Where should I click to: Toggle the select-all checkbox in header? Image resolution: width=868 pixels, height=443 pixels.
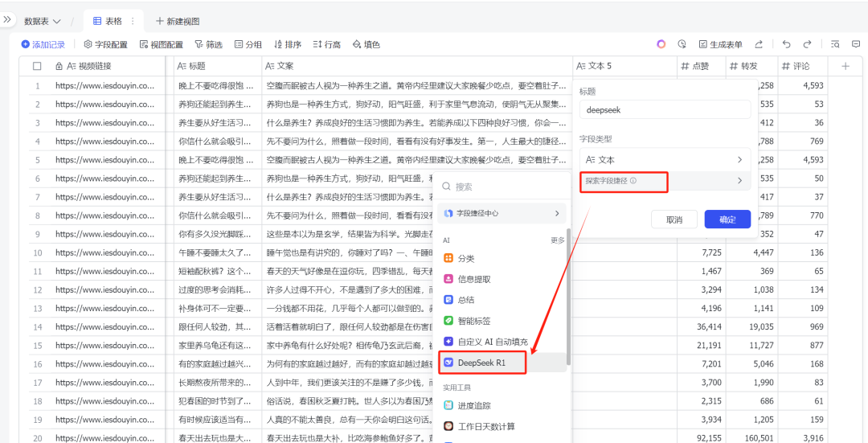[x=37, y=66]
